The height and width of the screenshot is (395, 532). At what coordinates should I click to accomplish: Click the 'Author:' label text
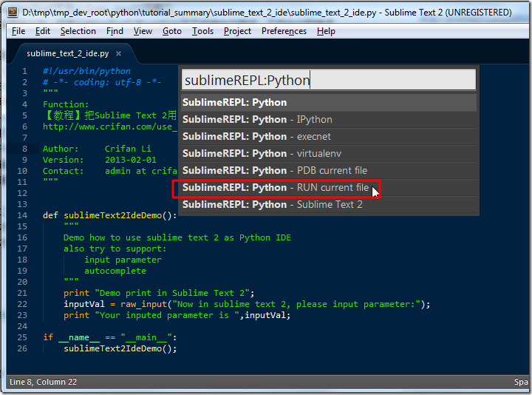61,149
